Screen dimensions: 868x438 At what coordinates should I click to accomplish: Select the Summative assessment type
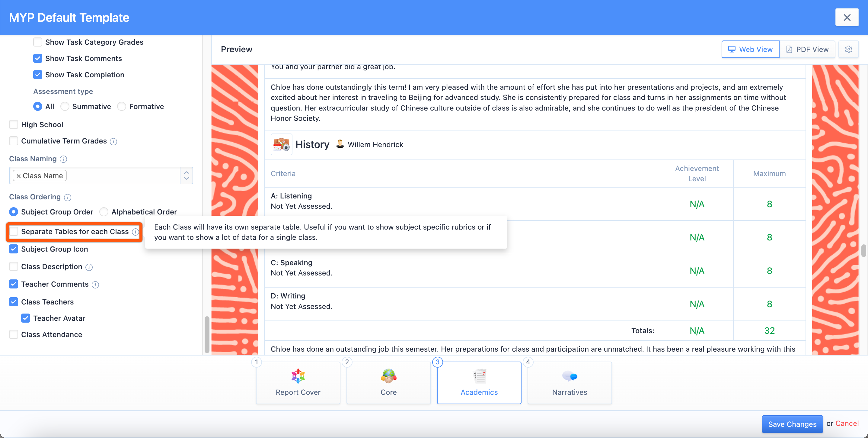65,107
